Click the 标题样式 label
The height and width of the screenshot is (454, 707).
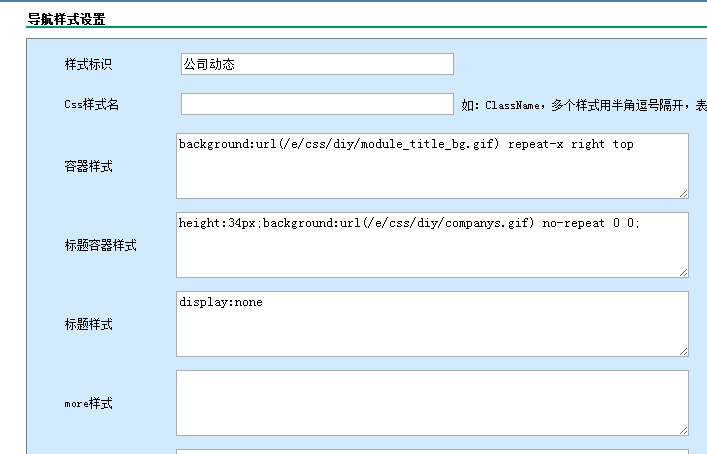coord(88,324)
